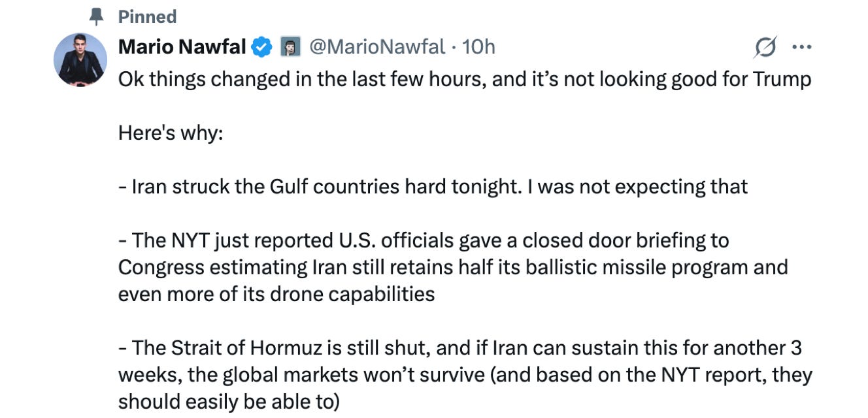Image resolution: width=868 pixels, height=418 pixels.
Task: Click the line starting "weeks, the global markets"
Action: (x=465, y=374)
